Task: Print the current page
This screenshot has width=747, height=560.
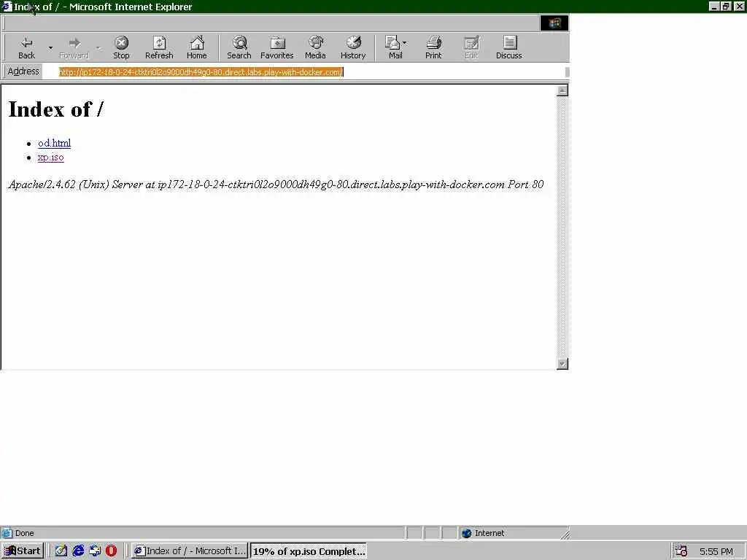Action: click(433, 47)
